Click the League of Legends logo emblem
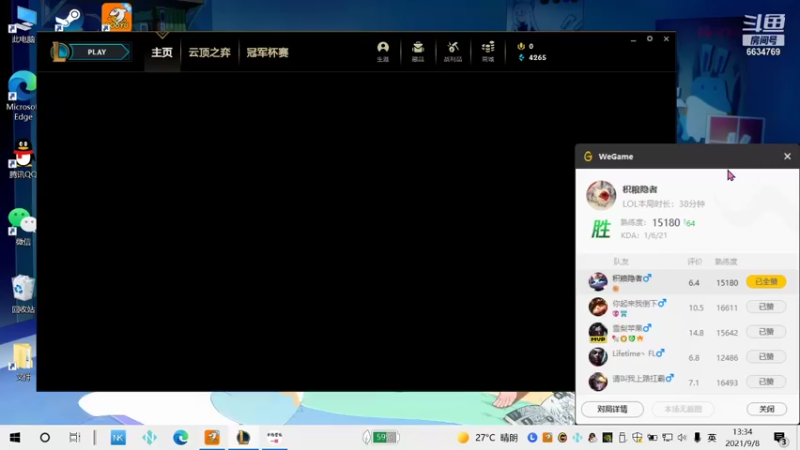 tap(59, 52)
